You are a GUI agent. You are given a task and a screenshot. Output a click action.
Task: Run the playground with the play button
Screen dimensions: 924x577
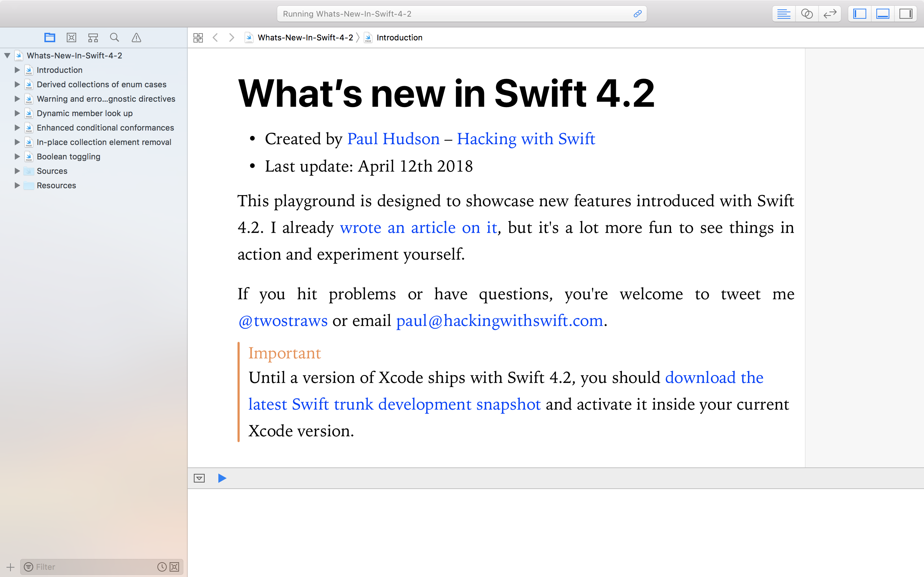[x=222, y=478]
